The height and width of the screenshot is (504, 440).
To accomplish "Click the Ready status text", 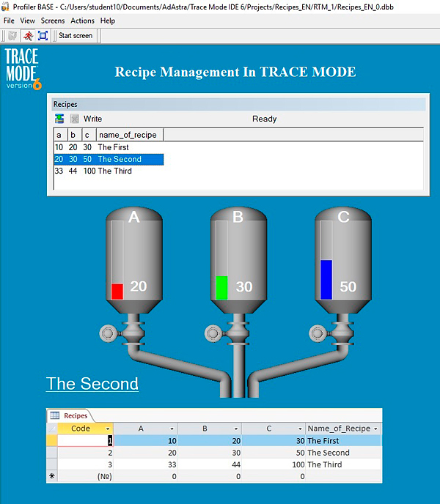I will coord(264,119).
